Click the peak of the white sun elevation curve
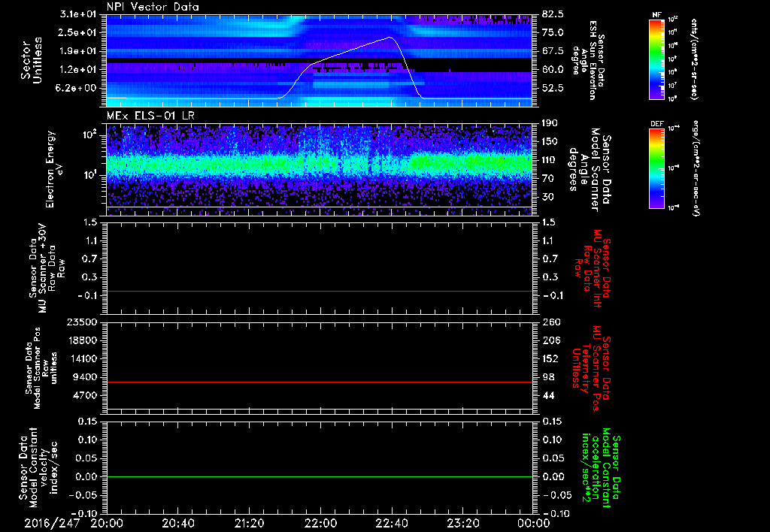770x532 pixels. (390, 37)
